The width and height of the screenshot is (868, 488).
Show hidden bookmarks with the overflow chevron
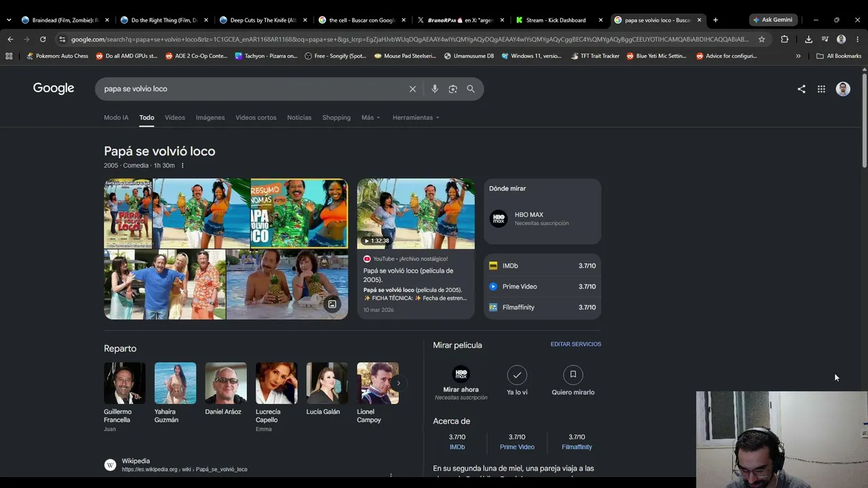point(798,56)
